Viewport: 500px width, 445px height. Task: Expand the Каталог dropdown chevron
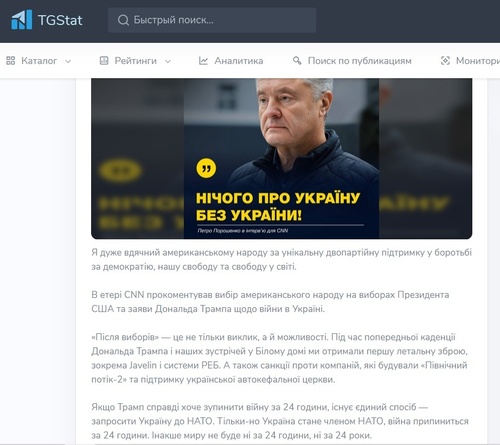point(68,61)
